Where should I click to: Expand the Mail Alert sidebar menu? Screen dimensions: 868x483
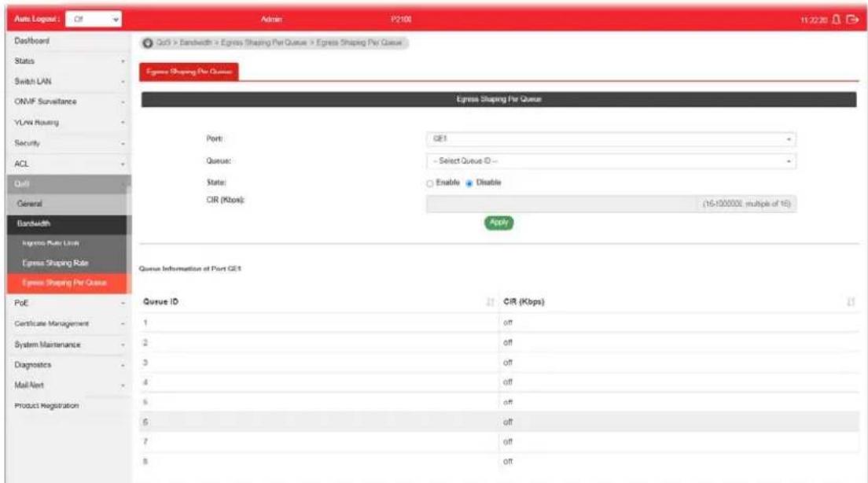[x=68, y=385]
